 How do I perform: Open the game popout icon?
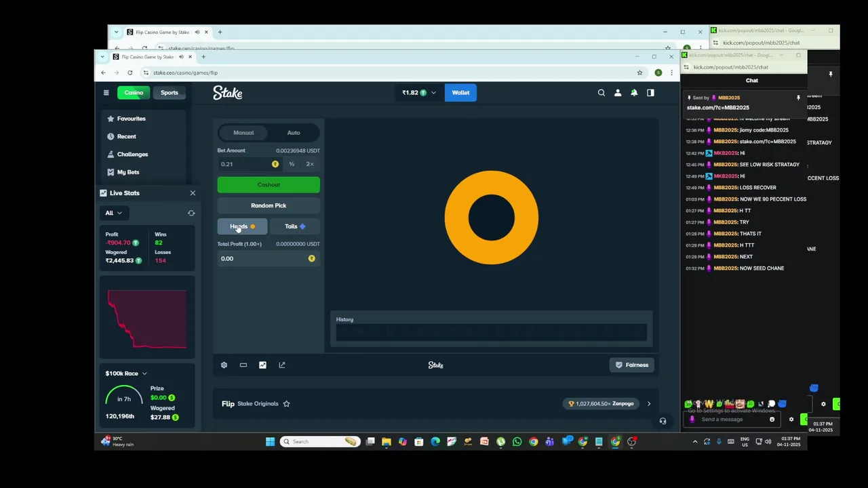(282, 365)
